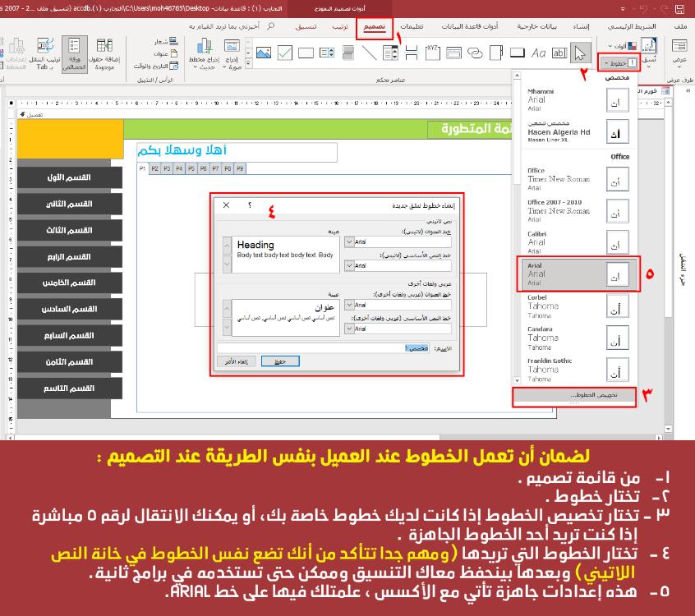Pick the List Box control icon
The height and width of the screenshot is (616, 695).
coord(327,53)
